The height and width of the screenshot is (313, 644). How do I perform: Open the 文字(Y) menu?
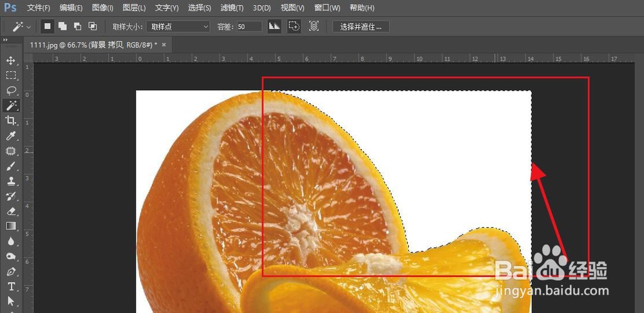coord(167,8)
